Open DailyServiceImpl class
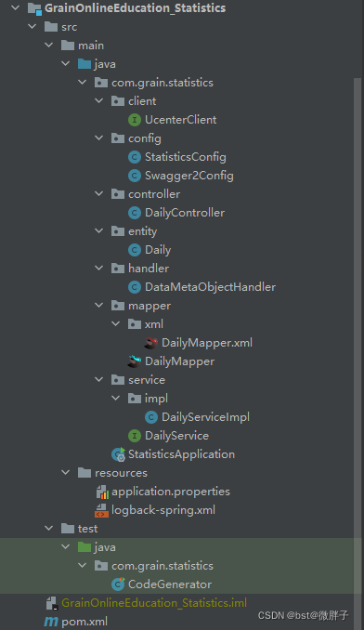 (205, 417)
